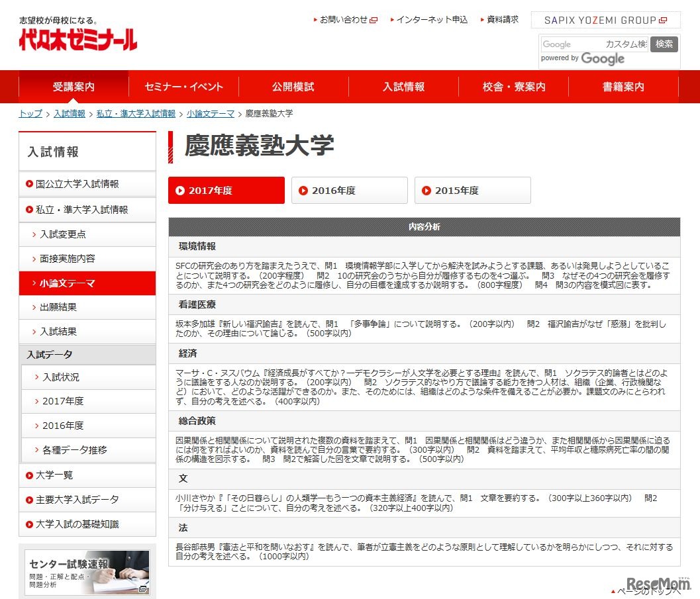This screenshot has width=700, height=599.
Task: Go to 小論文テーマ in the breadcrumb
Action: pos(211,114)
